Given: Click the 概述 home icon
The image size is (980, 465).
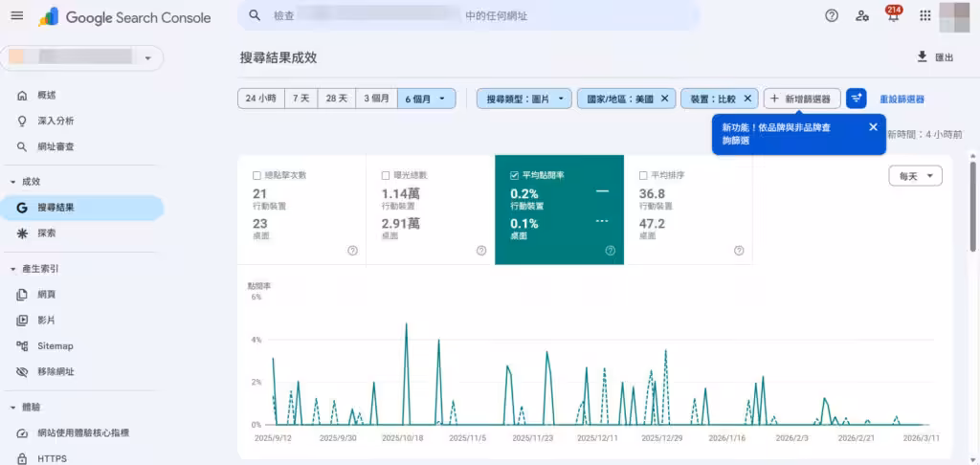Looking at the screenshot, I should coord(22,95).
